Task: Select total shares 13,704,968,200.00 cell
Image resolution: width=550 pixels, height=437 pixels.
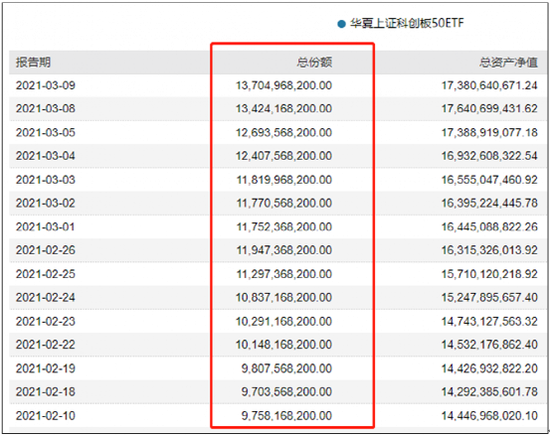Action: point(284,85)
